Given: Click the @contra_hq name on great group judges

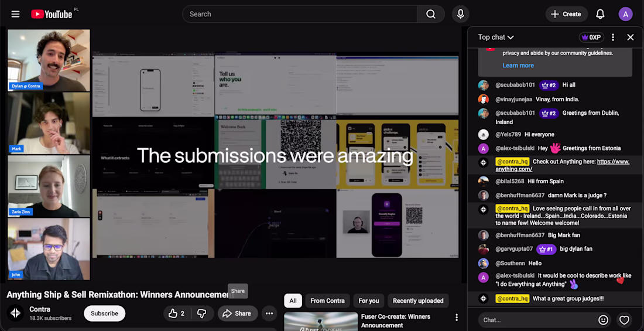Looking at the screenshot, I should [512, 299].
